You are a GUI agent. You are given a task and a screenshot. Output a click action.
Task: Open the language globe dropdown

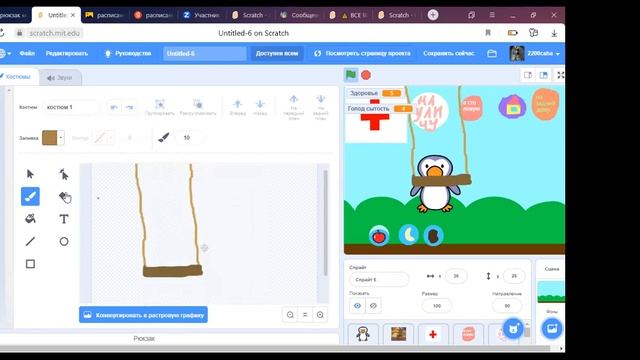point(5,53)
